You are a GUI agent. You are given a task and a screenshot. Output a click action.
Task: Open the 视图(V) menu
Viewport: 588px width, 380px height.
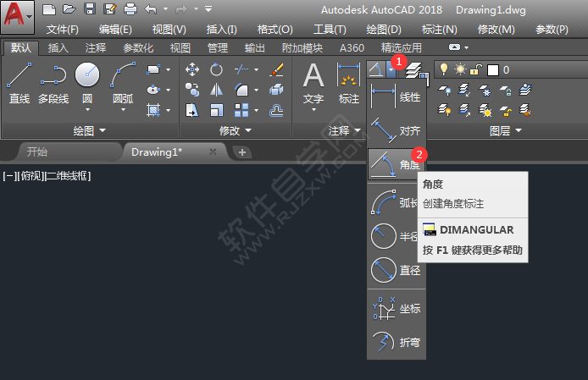click(169, 30)
